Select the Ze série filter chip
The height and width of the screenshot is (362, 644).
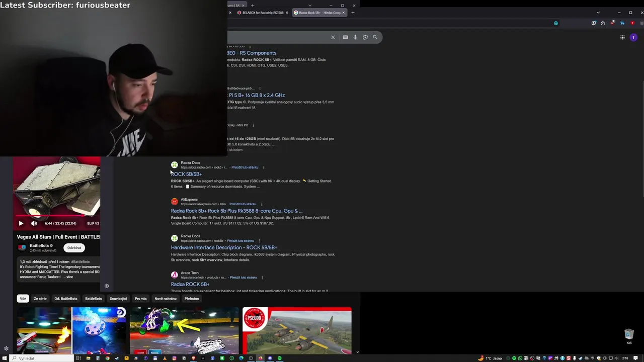pyautogui.click(x=40, y=299)
